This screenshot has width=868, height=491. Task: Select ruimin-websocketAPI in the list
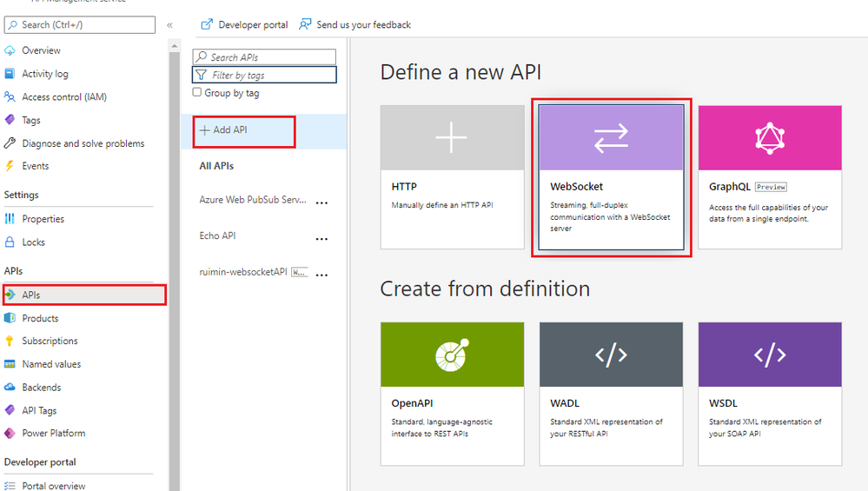pyautogui.click(x=243, y=272)
